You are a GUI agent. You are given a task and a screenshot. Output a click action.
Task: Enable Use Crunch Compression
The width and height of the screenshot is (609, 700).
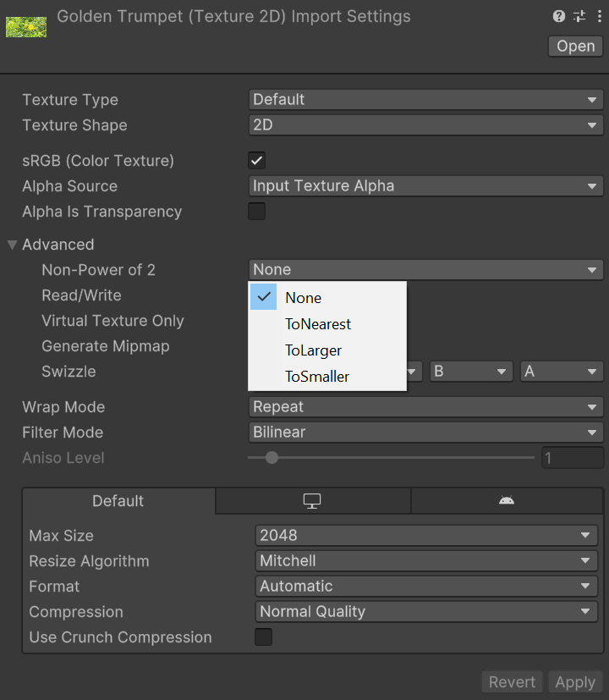pyautogui.click(x=263, y=637)
